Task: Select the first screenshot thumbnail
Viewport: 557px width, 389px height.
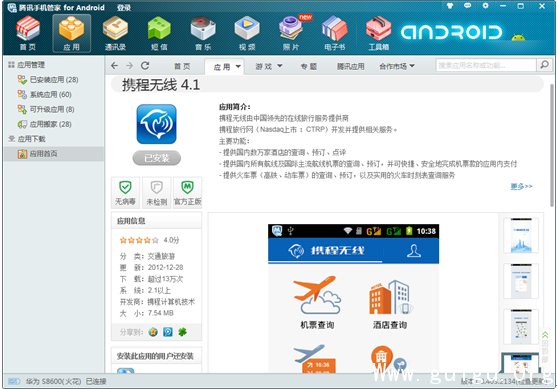Action: click(x=521, y=236)
